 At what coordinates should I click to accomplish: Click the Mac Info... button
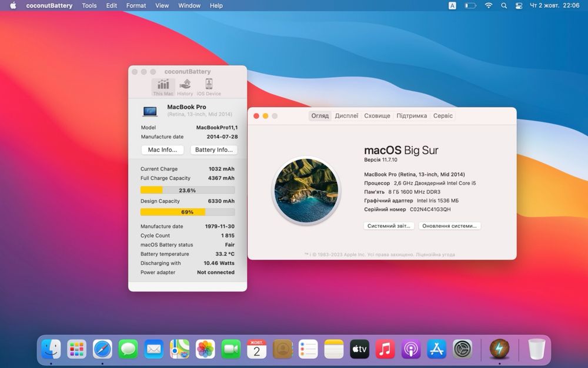click(x=162, y=150)
